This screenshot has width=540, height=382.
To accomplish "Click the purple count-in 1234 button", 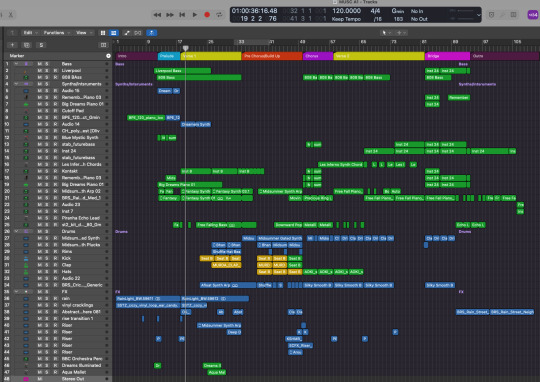I will [x=532, y=15].
